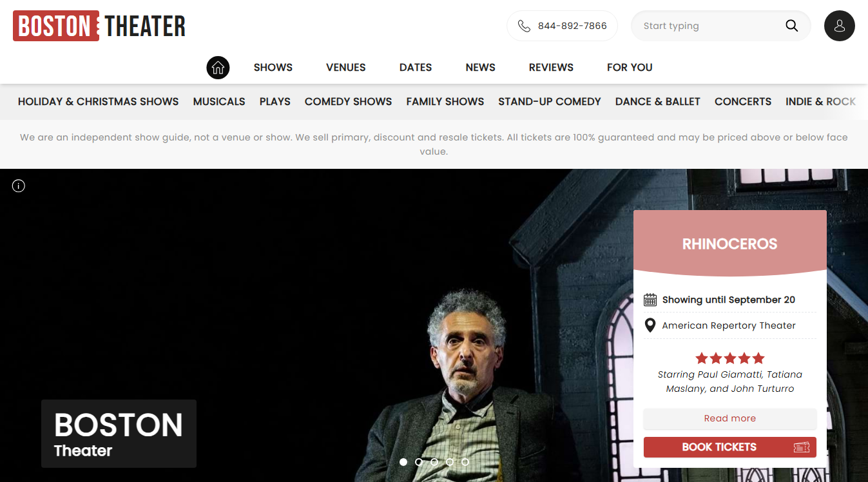The width and height of the screenshot is (868, 482).
Task: Open the Dates menu
Action: pyautogui.click(x=416, y=67)
